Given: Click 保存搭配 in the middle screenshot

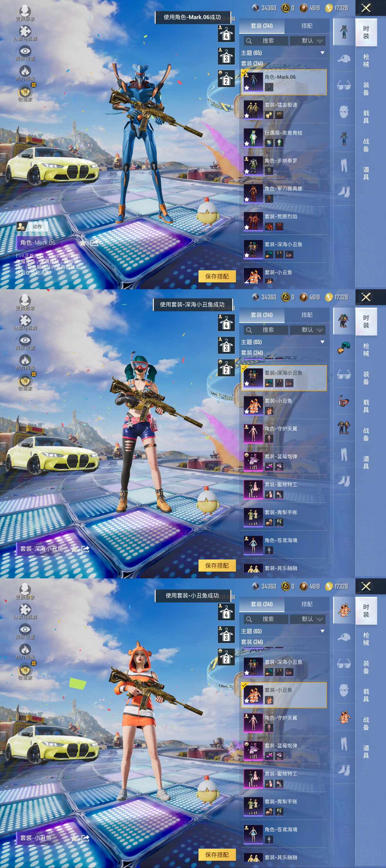Looking at the screenshot, I should point(217,565).
